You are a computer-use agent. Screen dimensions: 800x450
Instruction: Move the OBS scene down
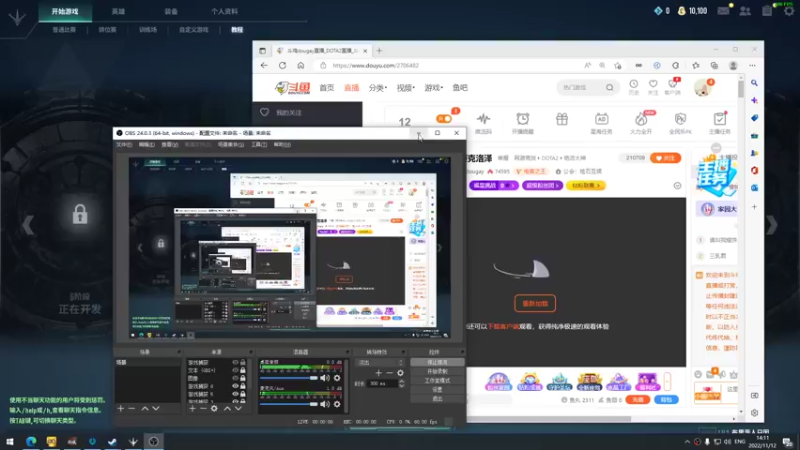(156, 409)
